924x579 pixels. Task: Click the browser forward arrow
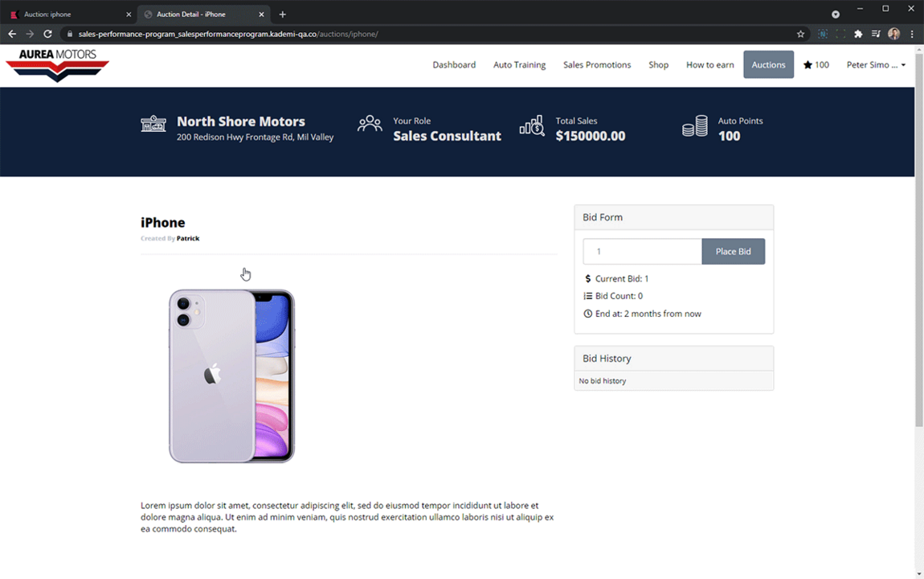pos(30,35)
